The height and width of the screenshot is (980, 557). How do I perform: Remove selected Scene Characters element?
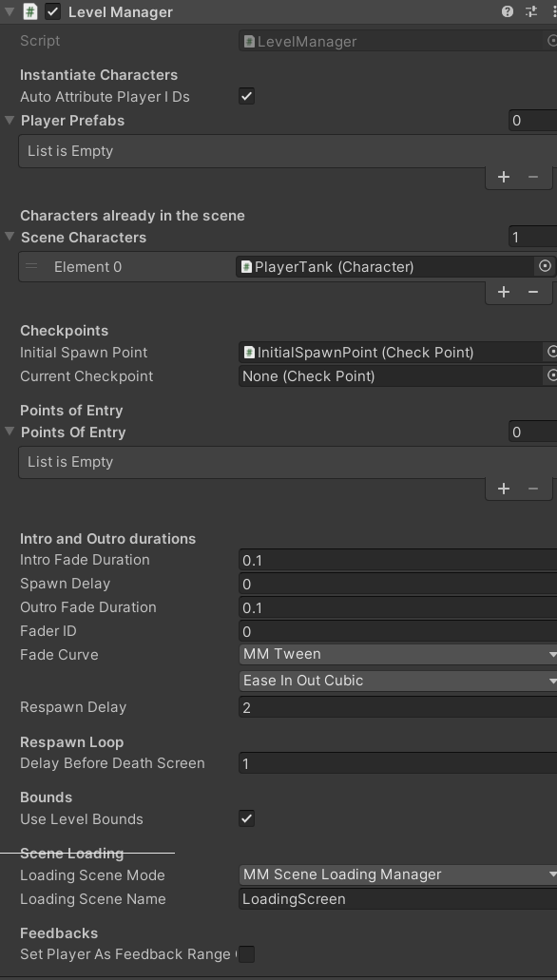pyautogui.click(x=532, y=292)
